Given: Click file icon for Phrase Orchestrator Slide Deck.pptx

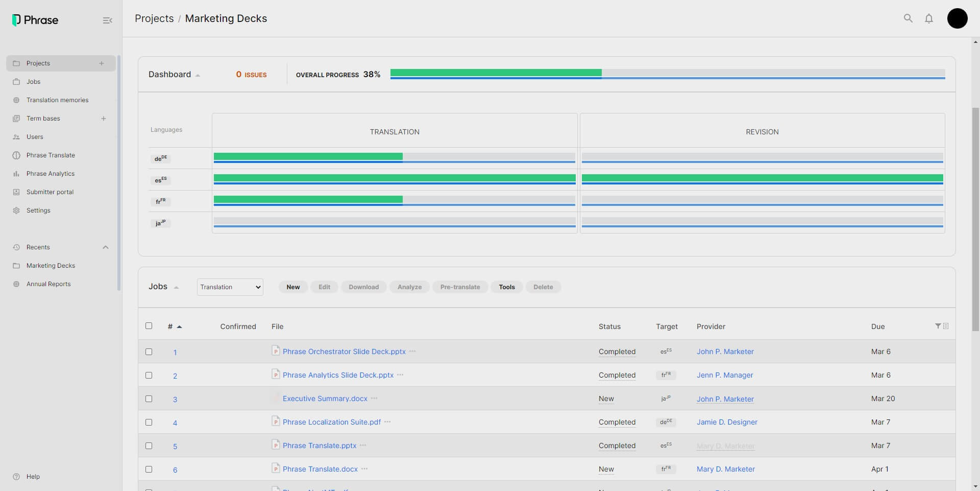Looking at the screenshot, I should tap(276, 351).
